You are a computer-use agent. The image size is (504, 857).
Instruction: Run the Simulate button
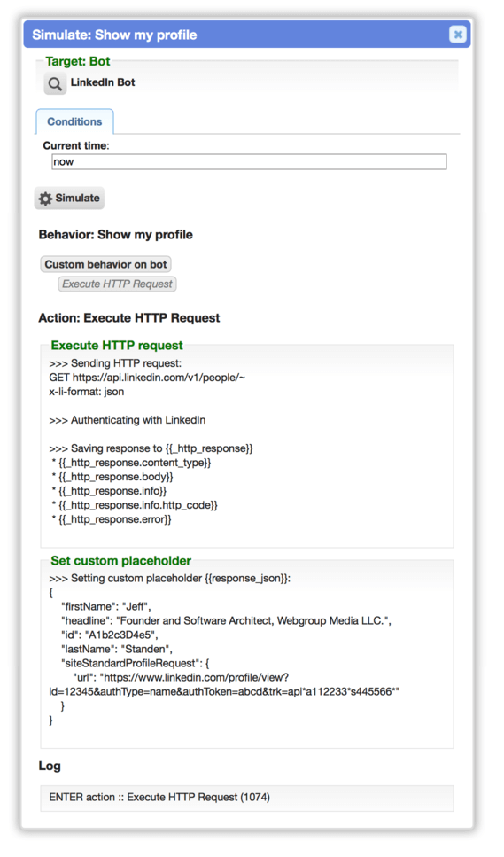pyautogui.click(x=69, y=198)
